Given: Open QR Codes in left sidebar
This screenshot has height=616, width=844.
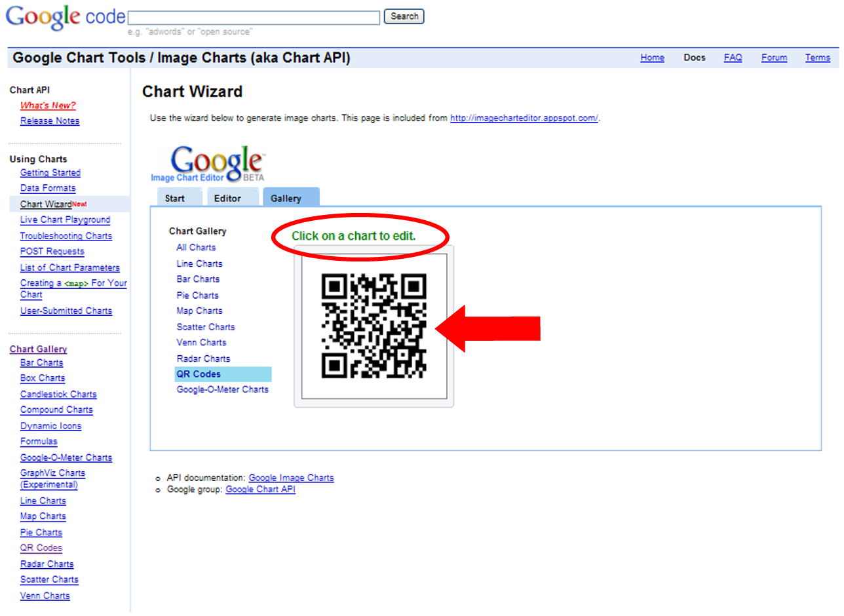Looking at the screenshot, I should pyautogui.click(x=41, y=549).
